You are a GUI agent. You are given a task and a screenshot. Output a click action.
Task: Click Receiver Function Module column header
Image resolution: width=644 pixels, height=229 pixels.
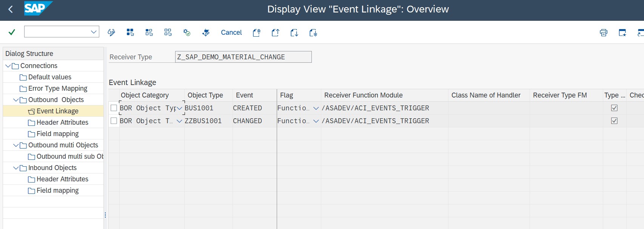[384, 95]
